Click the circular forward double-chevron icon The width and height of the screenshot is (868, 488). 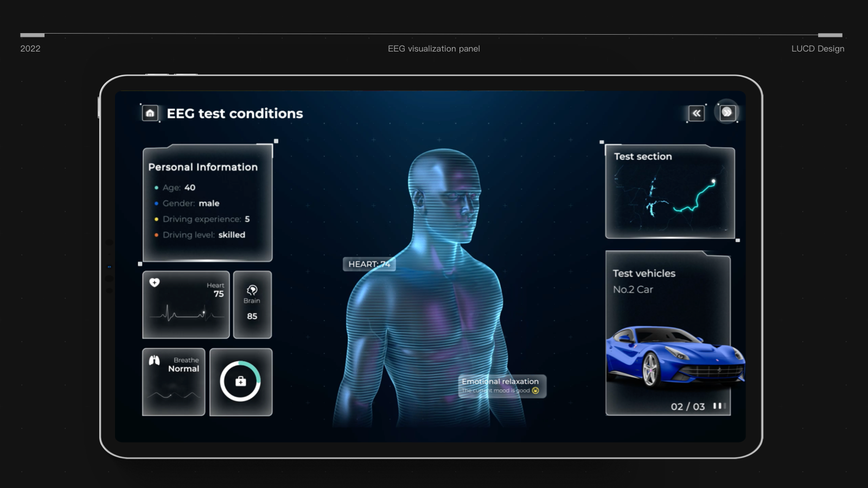click(728, 112)
